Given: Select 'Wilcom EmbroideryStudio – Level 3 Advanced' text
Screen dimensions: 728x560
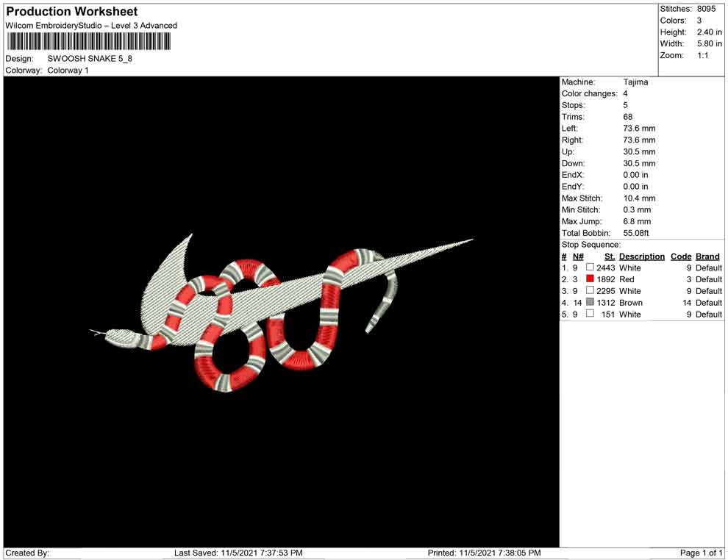Looking at the screenshot, I should click(x=91, y=26).
